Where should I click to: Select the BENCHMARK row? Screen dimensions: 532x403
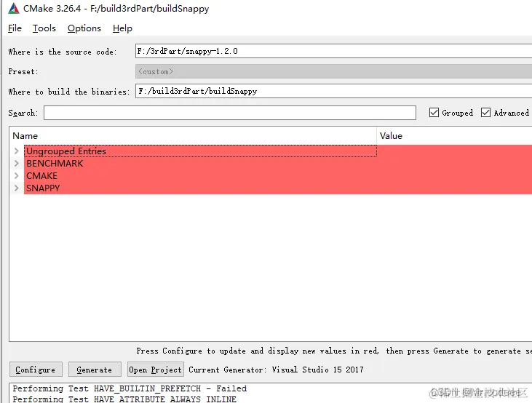click(278, 163)
